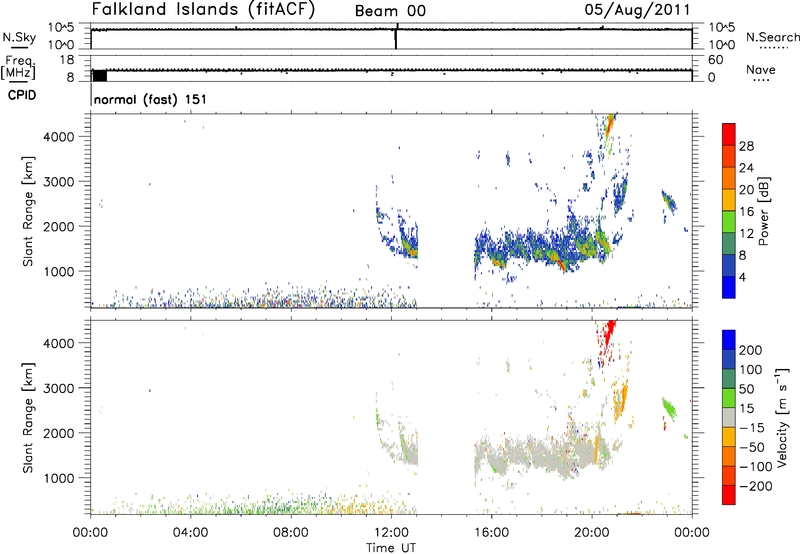Click the green velocity patch near 23:00
Image resolution: width=800 pixels, height=554 pixels.
coord(668,408)
